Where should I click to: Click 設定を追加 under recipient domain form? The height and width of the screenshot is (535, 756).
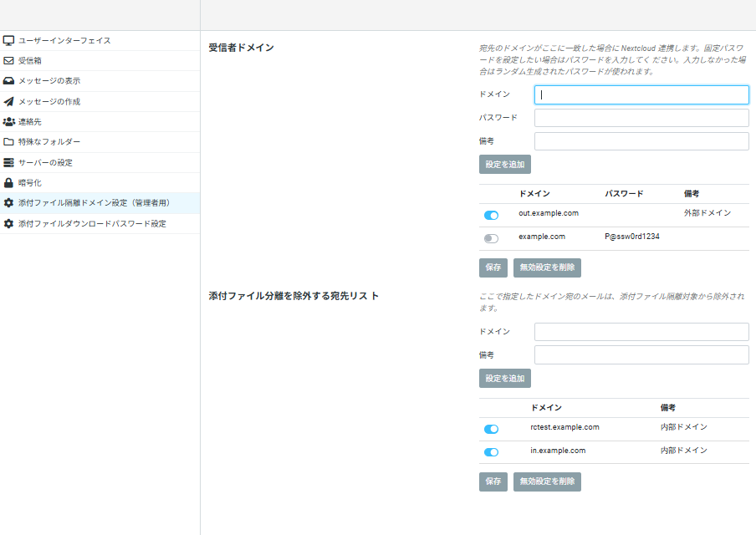point(505,165)
